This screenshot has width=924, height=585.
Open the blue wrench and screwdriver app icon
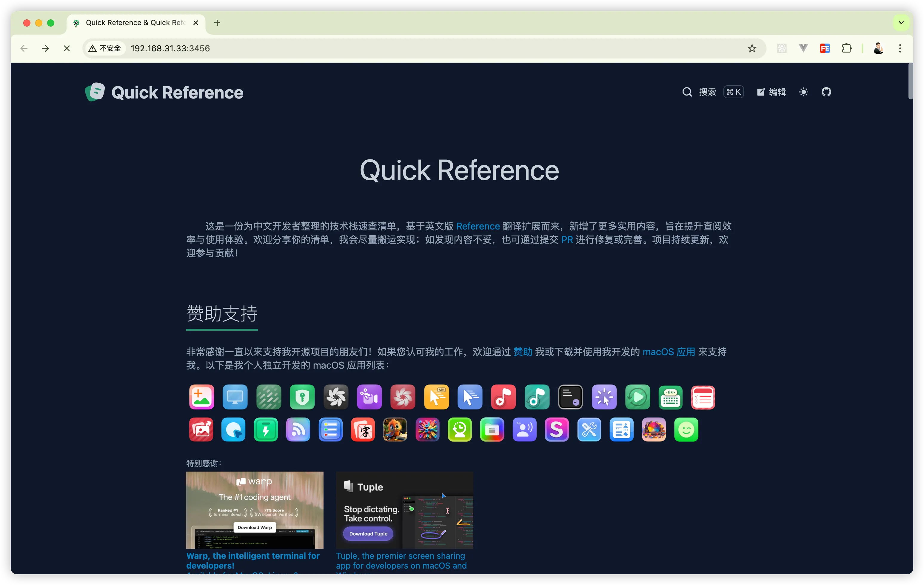(589, 429)
